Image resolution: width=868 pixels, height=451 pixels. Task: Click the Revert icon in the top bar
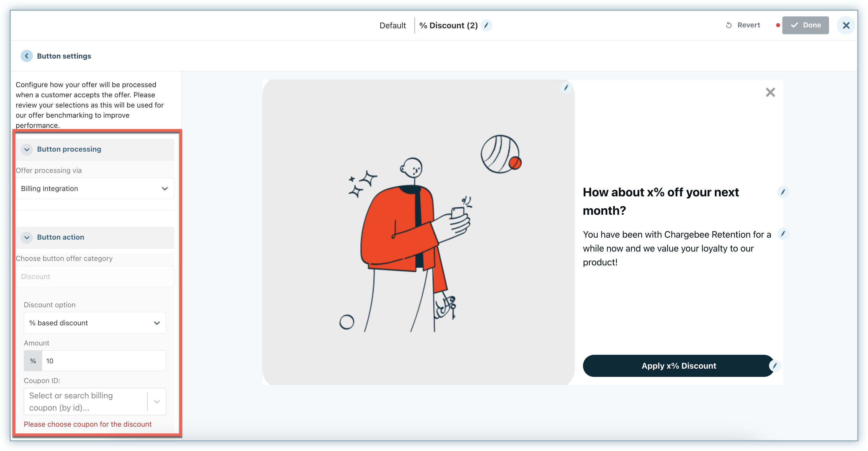729,25
